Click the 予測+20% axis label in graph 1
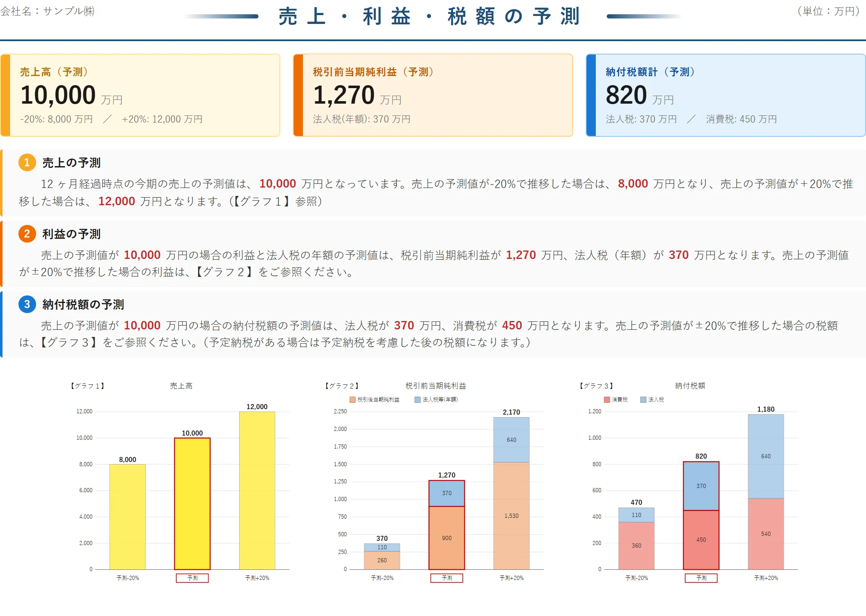The image size is (866, 616). [257, 578]
